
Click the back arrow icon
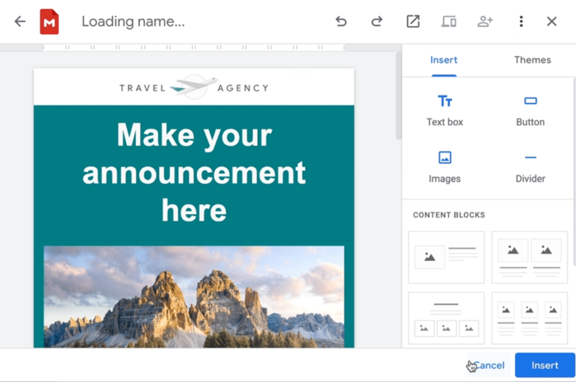(x=20, y=22)
